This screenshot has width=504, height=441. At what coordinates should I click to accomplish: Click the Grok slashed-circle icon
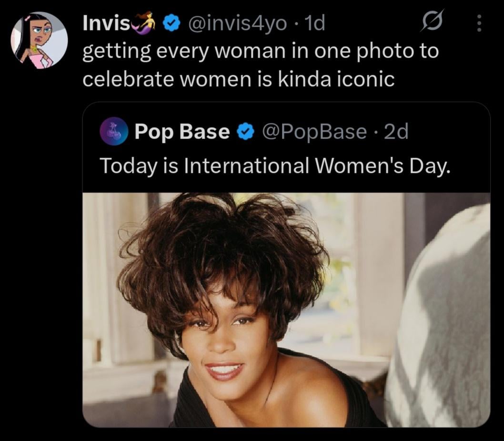pos(432,22)
